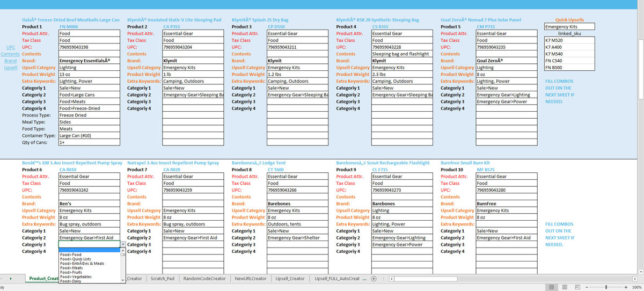Select Sleeping bag and flashlight contents cell
The height and width of the screenshot is (291, 644).
pos(402,54)
